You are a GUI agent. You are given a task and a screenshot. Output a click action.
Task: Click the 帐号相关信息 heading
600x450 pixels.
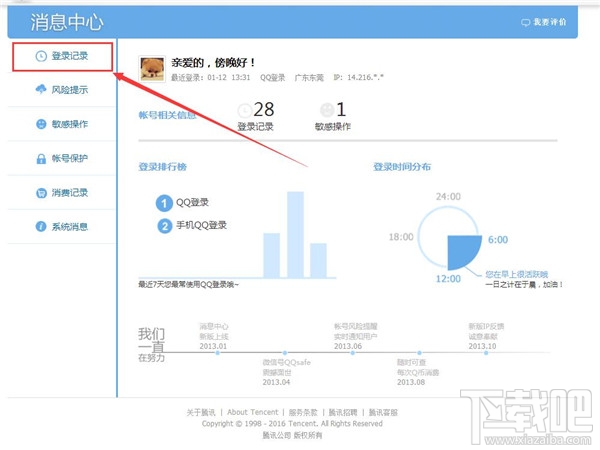coord(168,115)
